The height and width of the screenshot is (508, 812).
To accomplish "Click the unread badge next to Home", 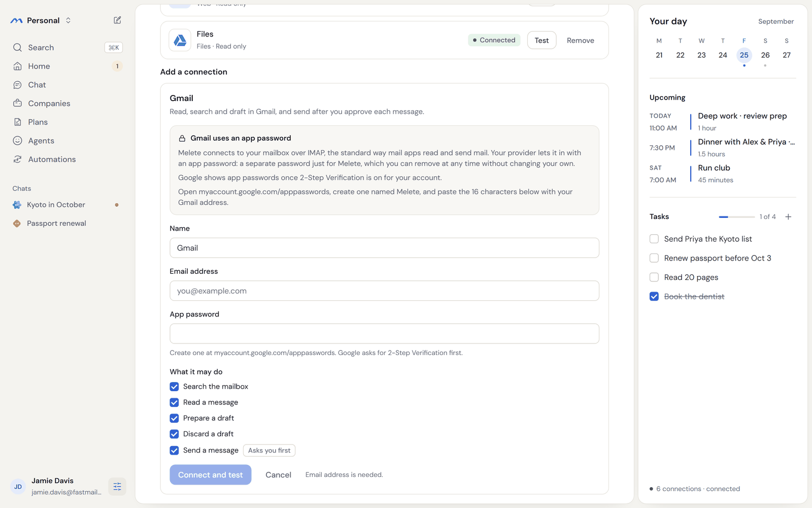I will (x=117, y=66).
